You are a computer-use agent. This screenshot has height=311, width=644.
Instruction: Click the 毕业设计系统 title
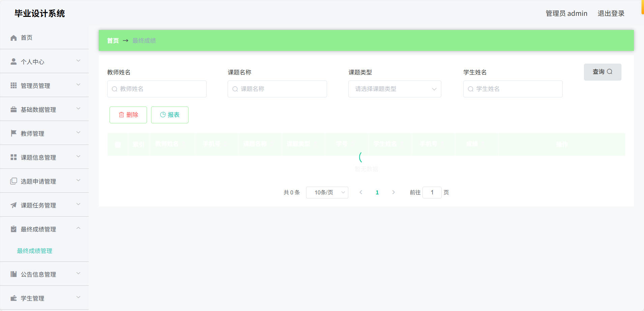[x=39, y=13]
